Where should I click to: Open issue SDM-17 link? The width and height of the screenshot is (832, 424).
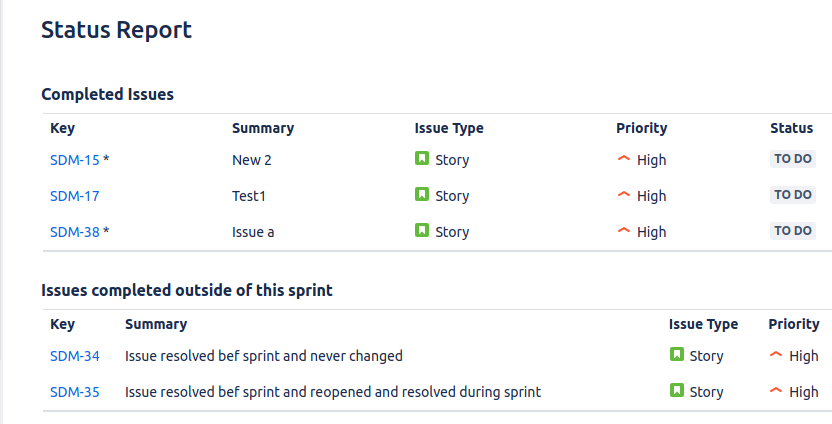[74, 196]
